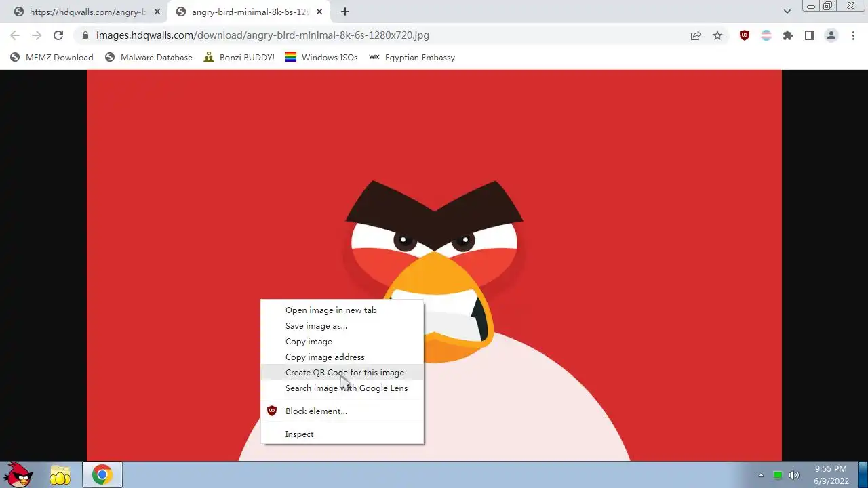868x488 pixels.
Task: Click the green tray status icon
Action: click(x=778, y=475)
